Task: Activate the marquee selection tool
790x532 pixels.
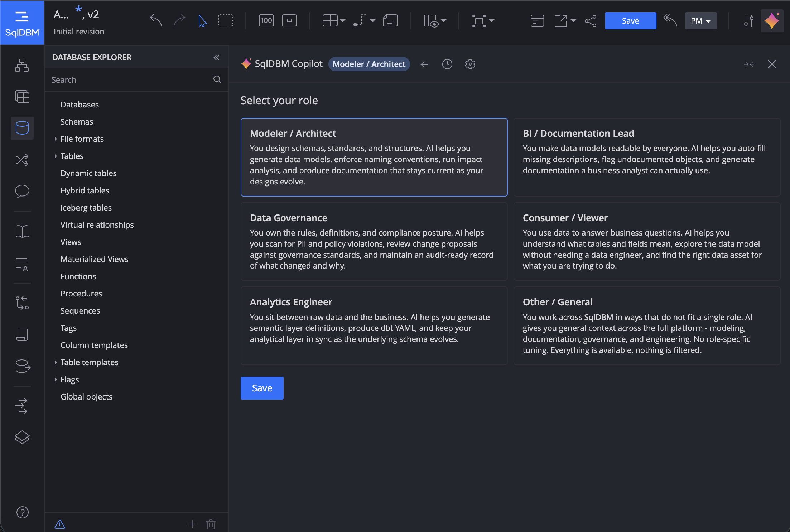Action: pos(226,20)
